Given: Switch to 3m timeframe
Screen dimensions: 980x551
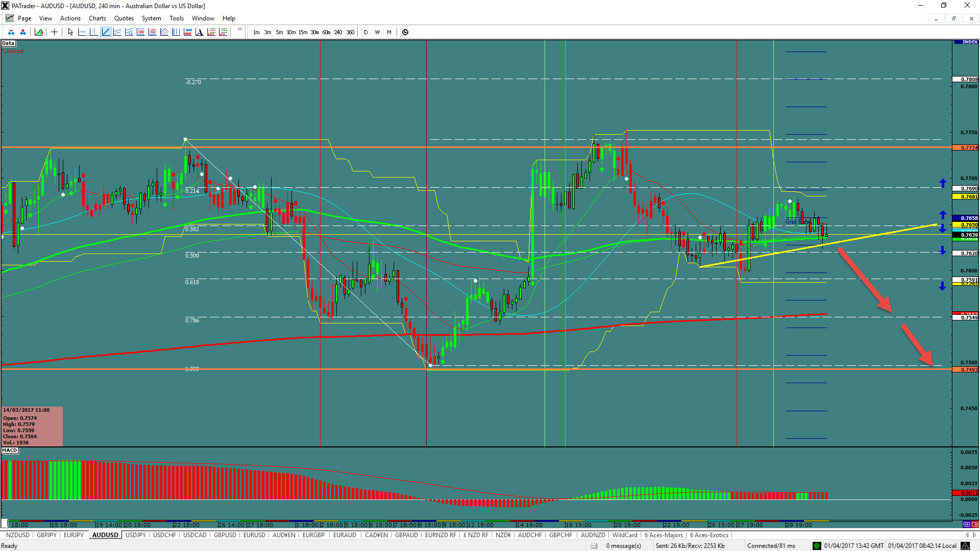Looking at the screenshot, I should (268, 32).
